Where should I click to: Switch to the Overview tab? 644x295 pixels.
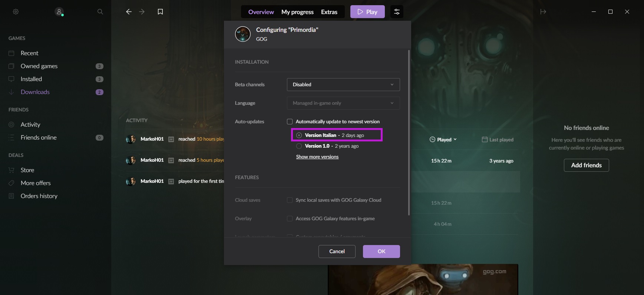(x=261, y=12)
